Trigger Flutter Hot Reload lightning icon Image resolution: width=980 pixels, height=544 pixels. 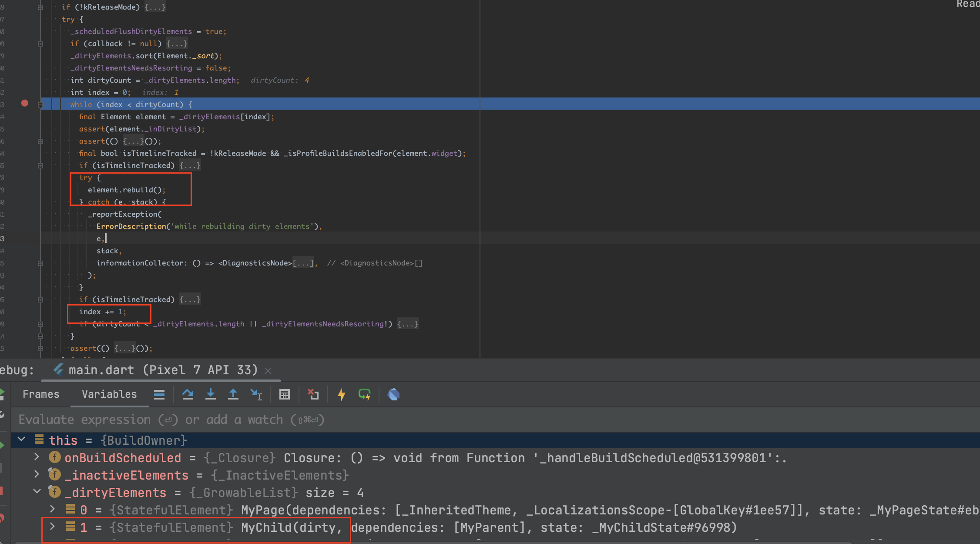coord(342,394)
